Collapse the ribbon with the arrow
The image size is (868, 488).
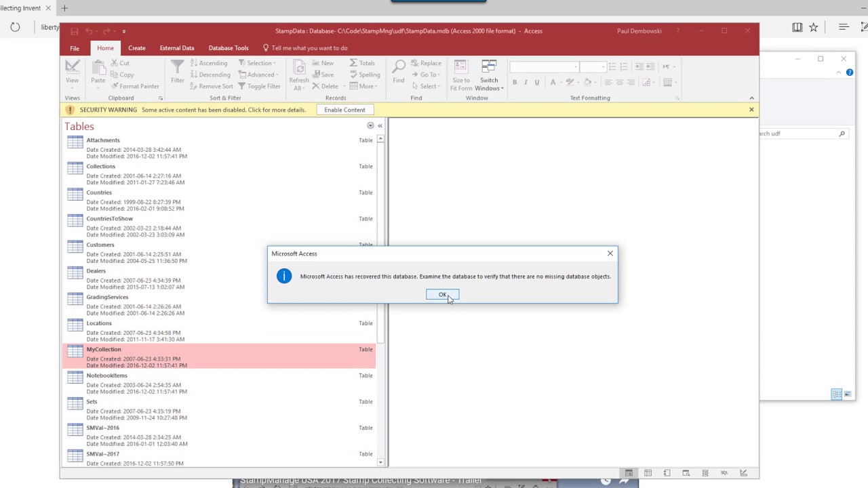click(x=751, y=98)
